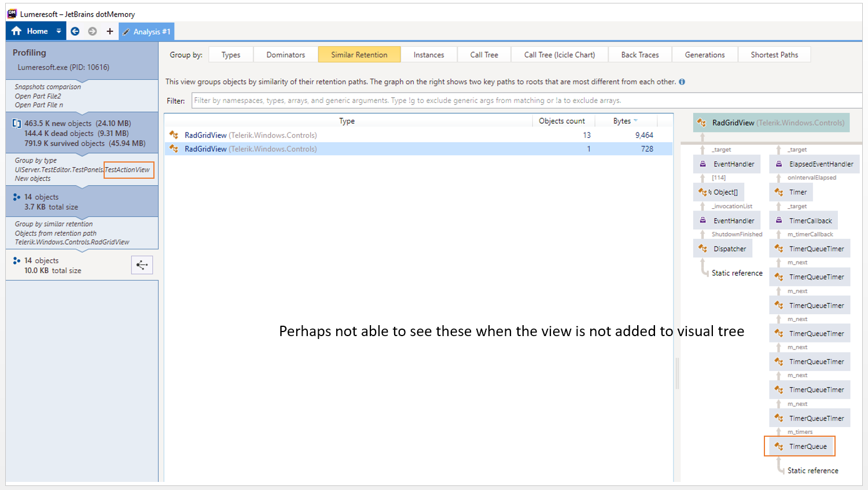This screenshot has width=868, height=490.
Task: Go back with the back arrow icon
Action: click(x=75, y=31)
